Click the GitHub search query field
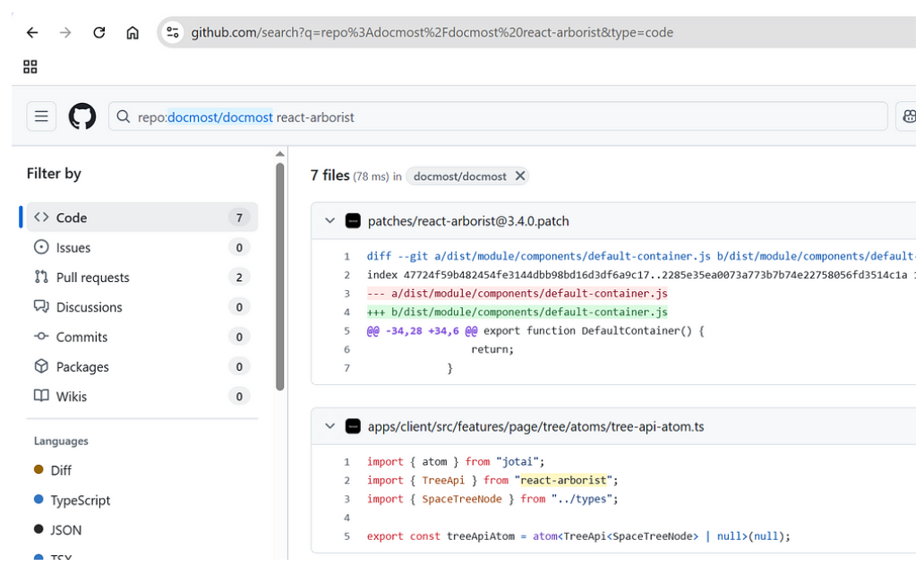 498,116
